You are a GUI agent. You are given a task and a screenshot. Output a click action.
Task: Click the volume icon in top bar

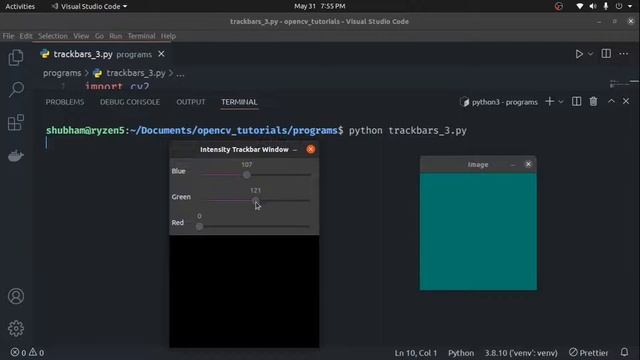[x=593, y=6]
